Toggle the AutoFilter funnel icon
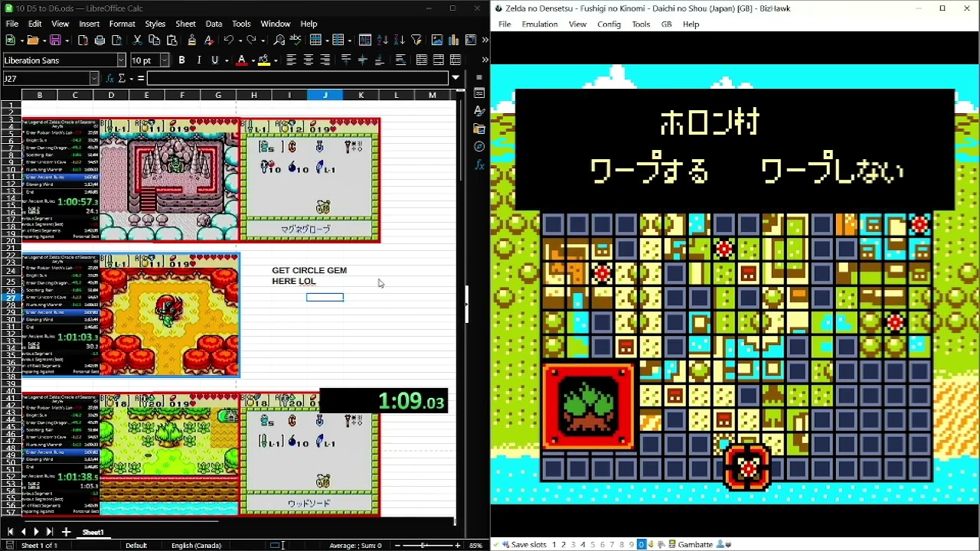Screen dimensions: 980x551 coord(416,40)
